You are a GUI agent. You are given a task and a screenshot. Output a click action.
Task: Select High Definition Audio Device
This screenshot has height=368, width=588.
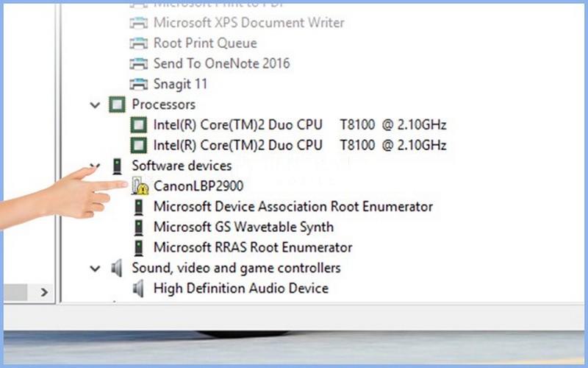pos(240,289)
